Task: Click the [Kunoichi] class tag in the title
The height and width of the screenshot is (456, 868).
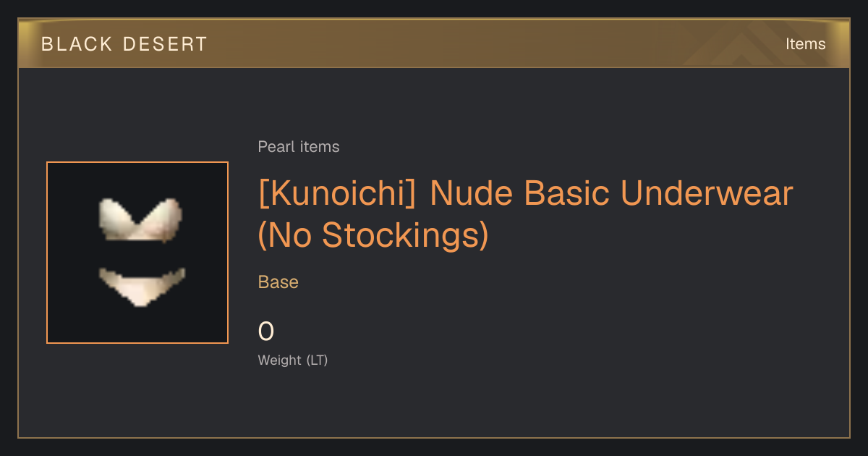Action: (338, 194)
